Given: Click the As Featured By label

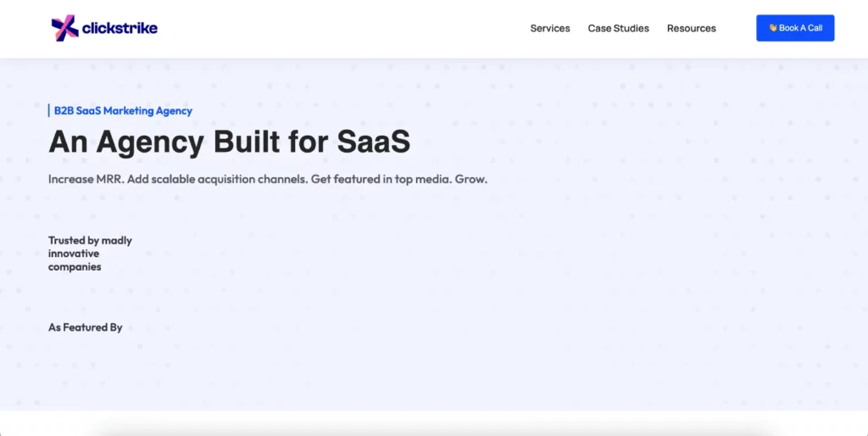Looking at the screenshot, I should 86,327.
